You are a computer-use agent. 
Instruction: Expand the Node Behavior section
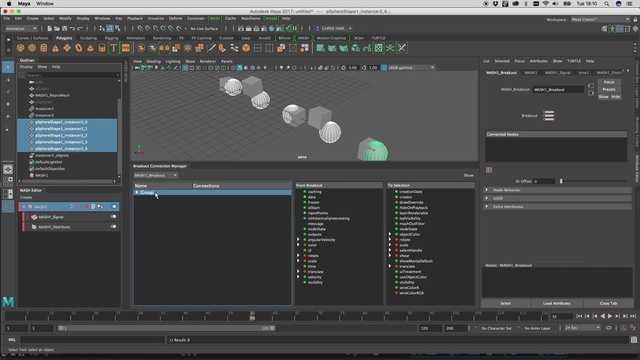pos(487,190)
